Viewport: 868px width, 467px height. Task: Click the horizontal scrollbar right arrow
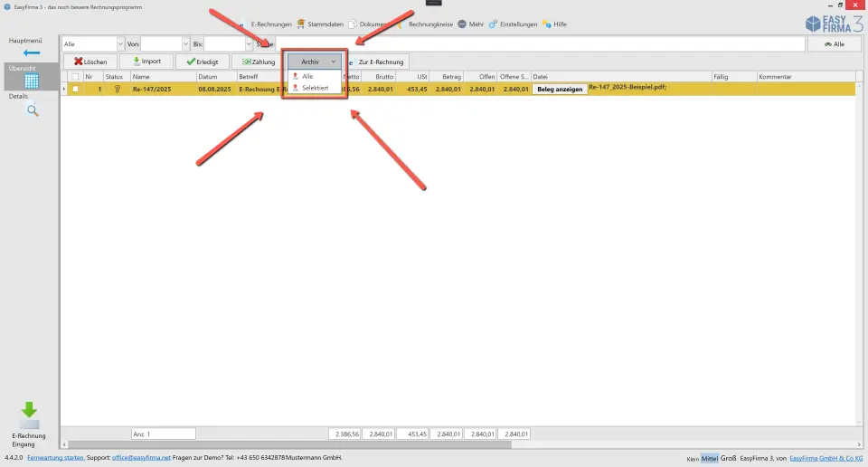pos(859,444)
